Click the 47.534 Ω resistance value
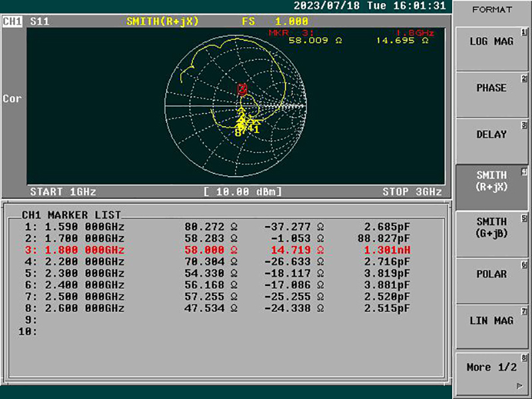Viewport: 532px width, 399px height. point(211,308)
